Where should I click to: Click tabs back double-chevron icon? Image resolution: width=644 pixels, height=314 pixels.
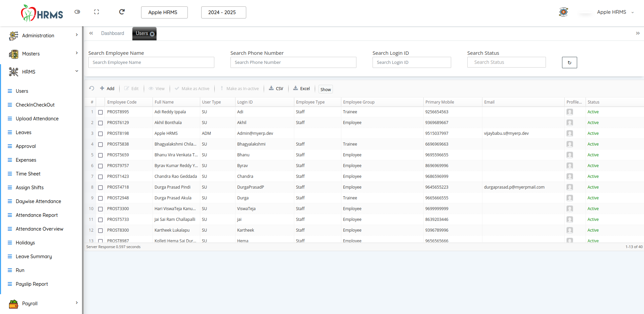[x=91, y=33]
